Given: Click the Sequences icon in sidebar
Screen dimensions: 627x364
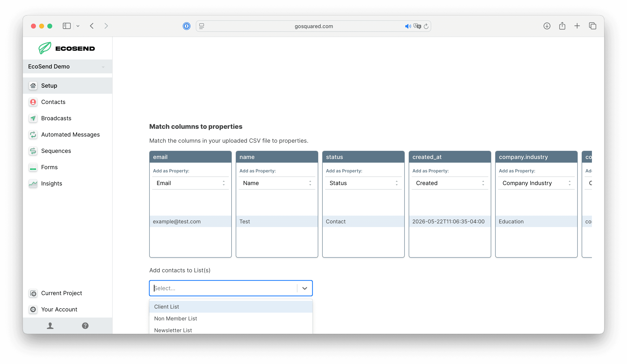Looking at the screenshot, I should click(x=33, y=151).
